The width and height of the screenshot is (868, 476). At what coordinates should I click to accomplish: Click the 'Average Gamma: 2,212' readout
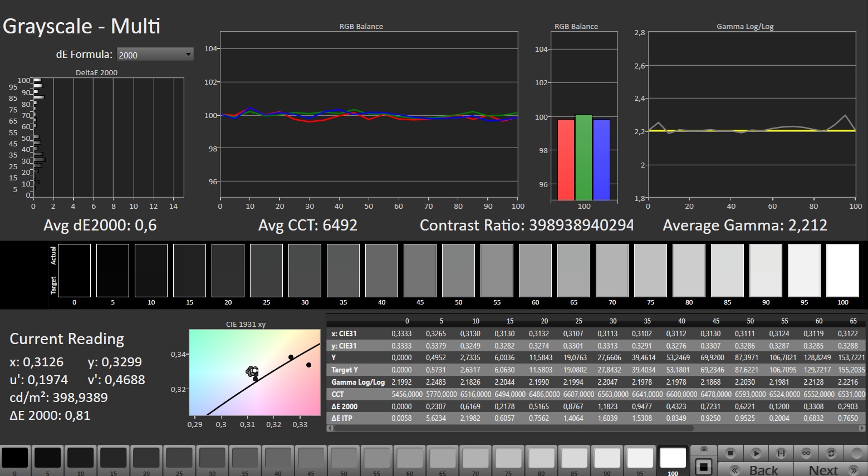745,225
